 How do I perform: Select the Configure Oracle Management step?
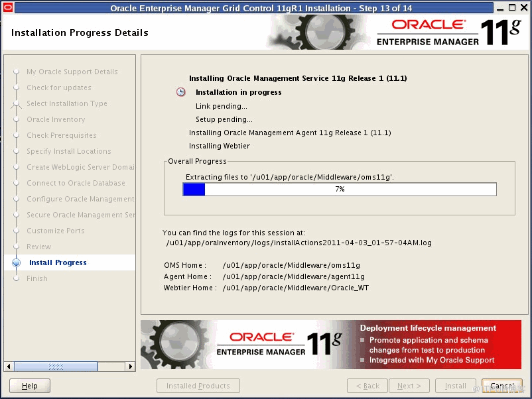click(x=81, y=199)
